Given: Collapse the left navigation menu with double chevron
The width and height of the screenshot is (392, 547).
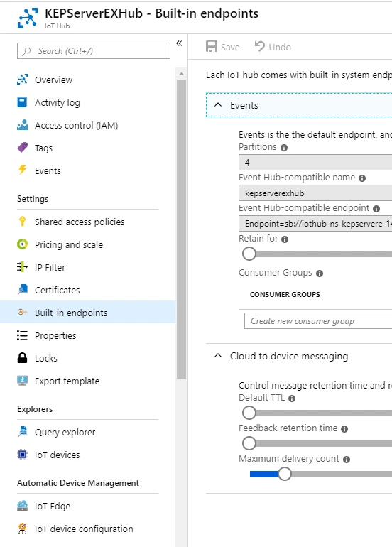Looking at the screenshot, I should [x=179, y=43].
